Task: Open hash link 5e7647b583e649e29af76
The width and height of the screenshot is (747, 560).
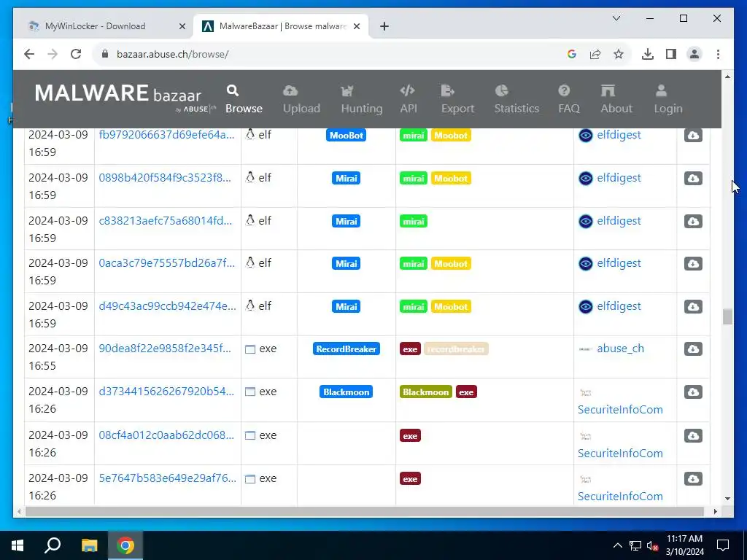Action: [167, 478]
